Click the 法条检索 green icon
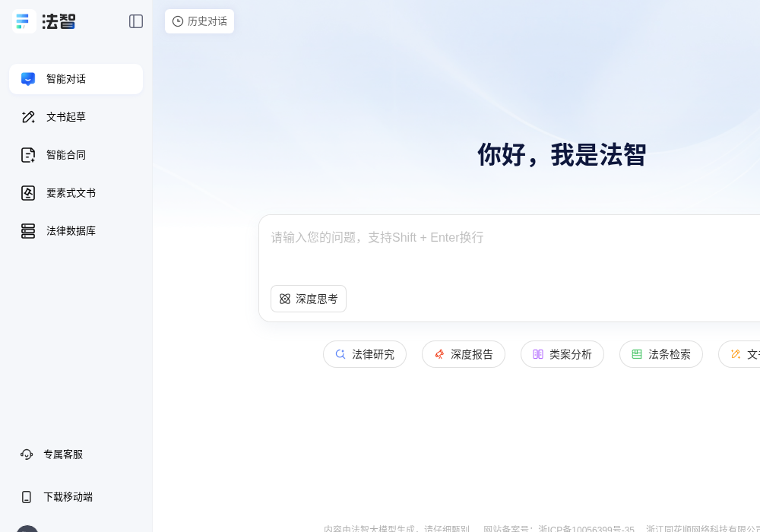 [637, 354]
